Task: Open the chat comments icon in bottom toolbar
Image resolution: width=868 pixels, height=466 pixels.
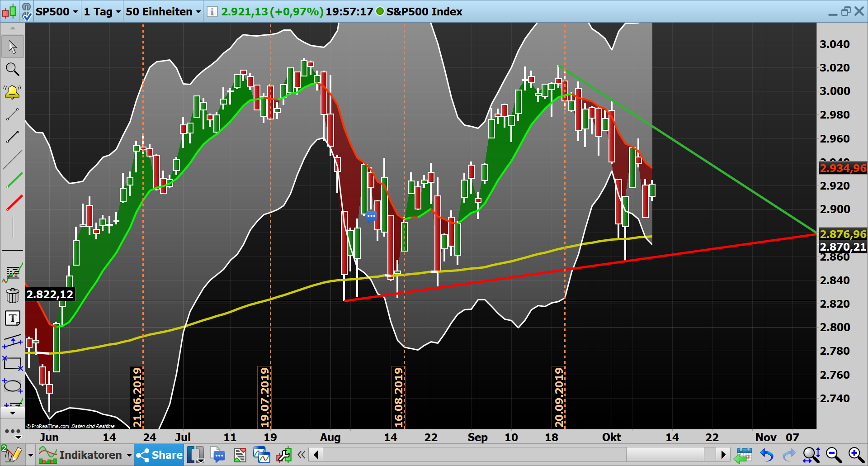Action: [218, 455]
